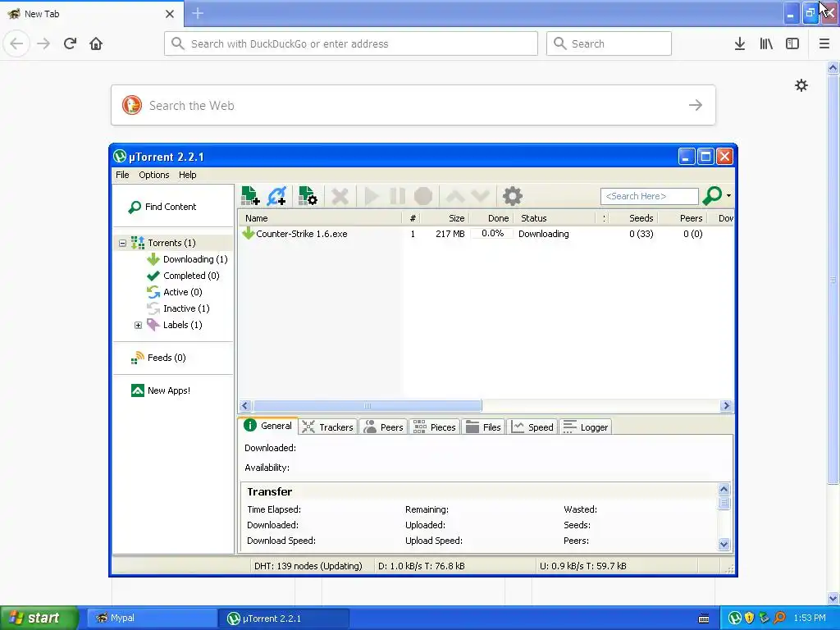Open browser Library icon
The image size is (840, 630).
(x=766, y=43)
